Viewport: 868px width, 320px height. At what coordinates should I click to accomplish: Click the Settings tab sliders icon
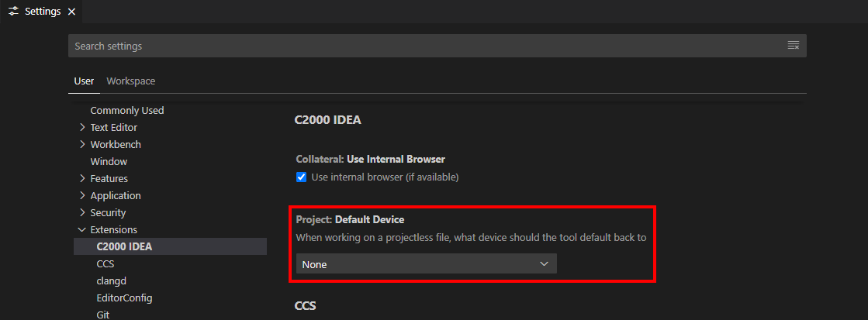13,12
